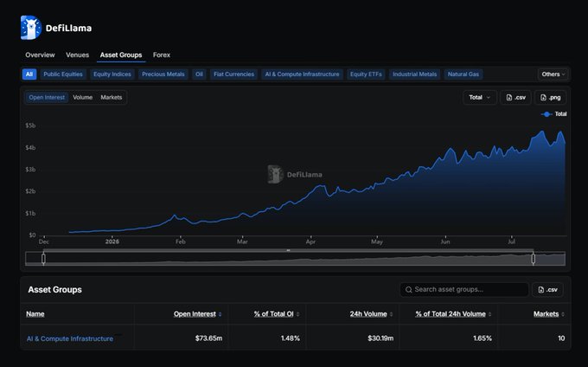Viewport: 588px width, 367px height.
Task: Select the All filter chip
Action: tap(29, 74)
